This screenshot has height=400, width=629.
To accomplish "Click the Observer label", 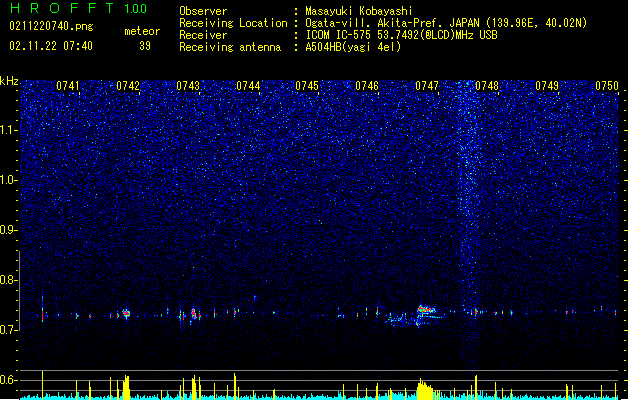I will [203, 11].
